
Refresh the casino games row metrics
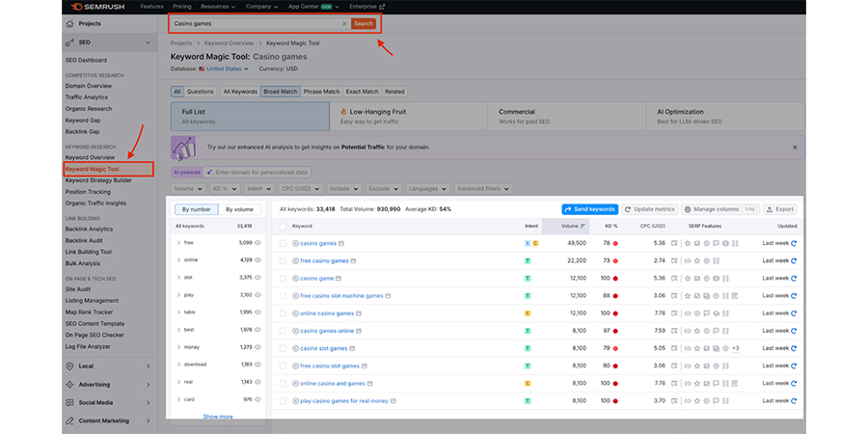[794, 243]
